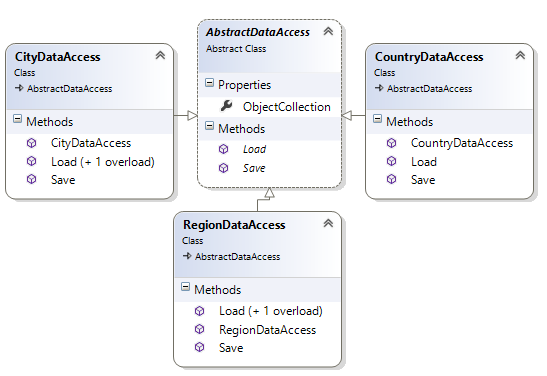Select the AbstractDataAccess class title
This screenshot has width=547, height=376.
pos(258,32)
